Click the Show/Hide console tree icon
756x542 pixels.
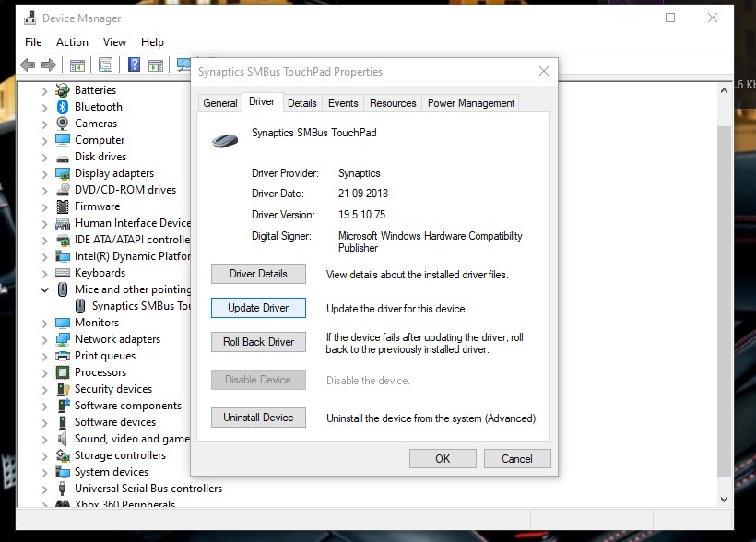click(77, 65)
